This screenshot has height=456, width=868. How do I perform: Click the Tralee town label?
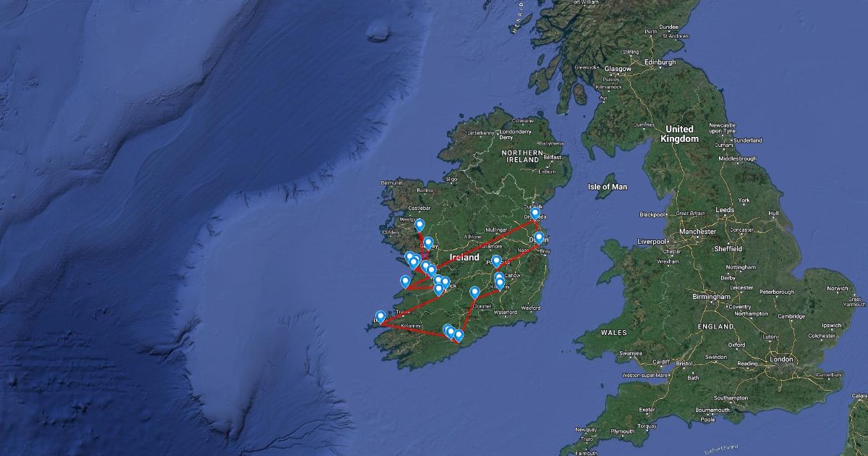click(x=403, y=313)
